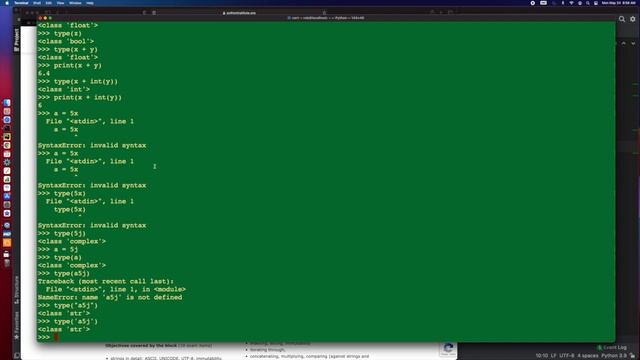Click the '6.4' output line
The image size is (640, 360).
click(44, 73)
